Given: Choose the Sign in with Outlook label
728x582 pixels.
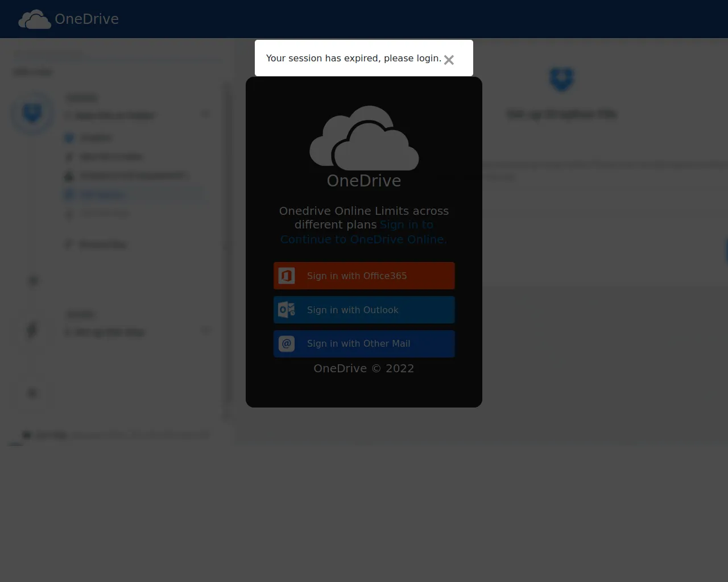Looking at the screenshot, I should click(353, 310).
